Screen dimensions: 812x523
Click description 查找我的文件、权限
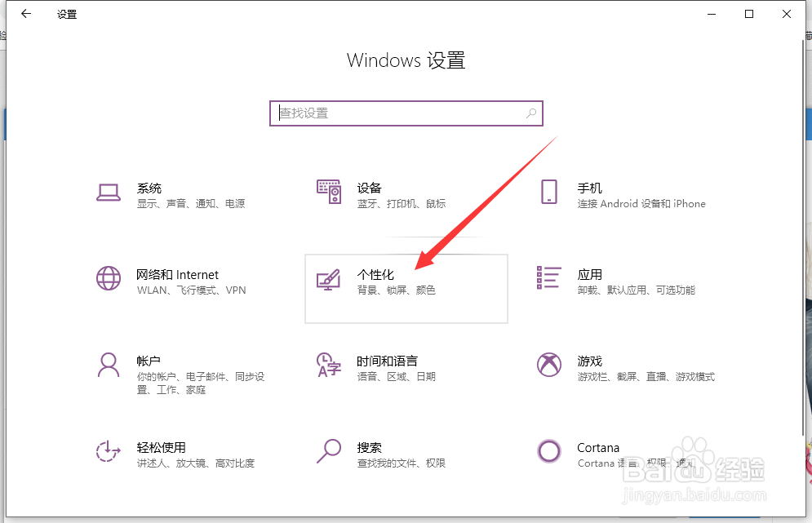pos(402,463)
